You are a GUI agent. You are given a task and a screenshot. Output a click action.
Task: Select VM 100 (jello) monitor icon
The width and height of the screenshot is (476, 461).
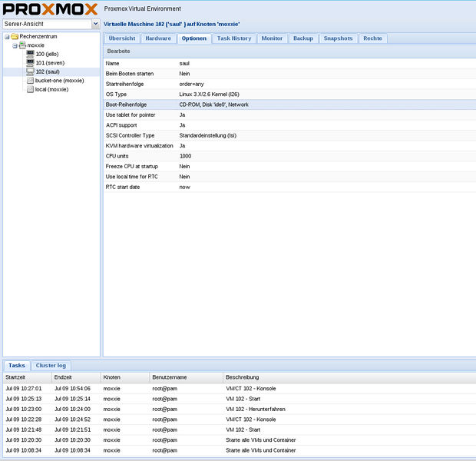click(30, 54)
